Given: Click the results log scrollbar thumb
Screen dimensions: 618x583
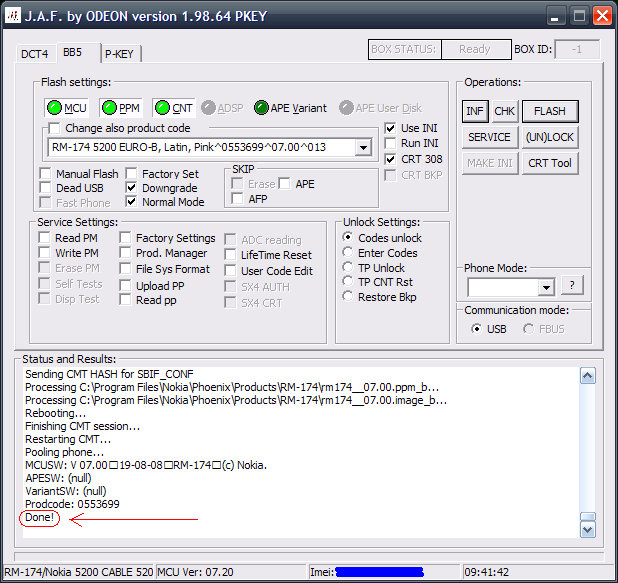Looking at the screenshot, I should (588, 517).
